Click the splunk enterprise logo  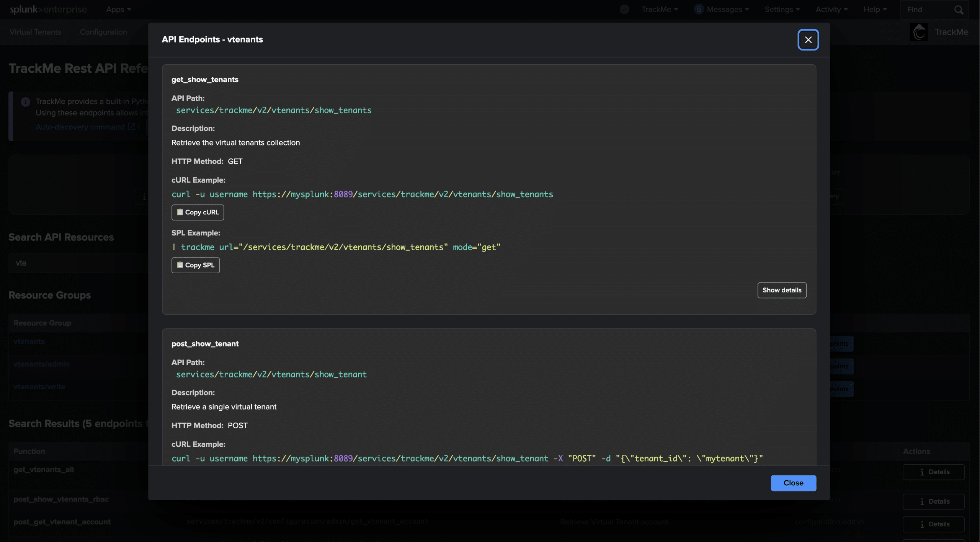point(48,10)
